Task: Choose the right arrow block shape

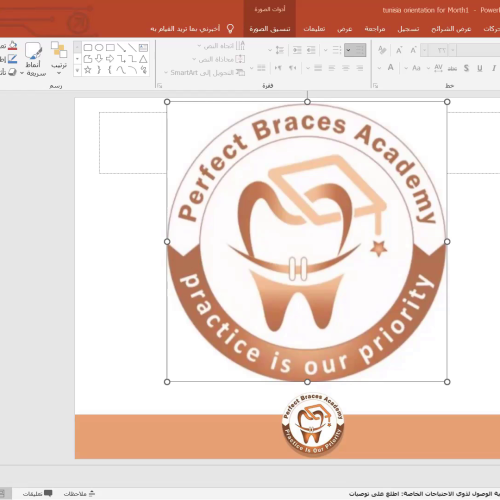Action: click(110, 59)
